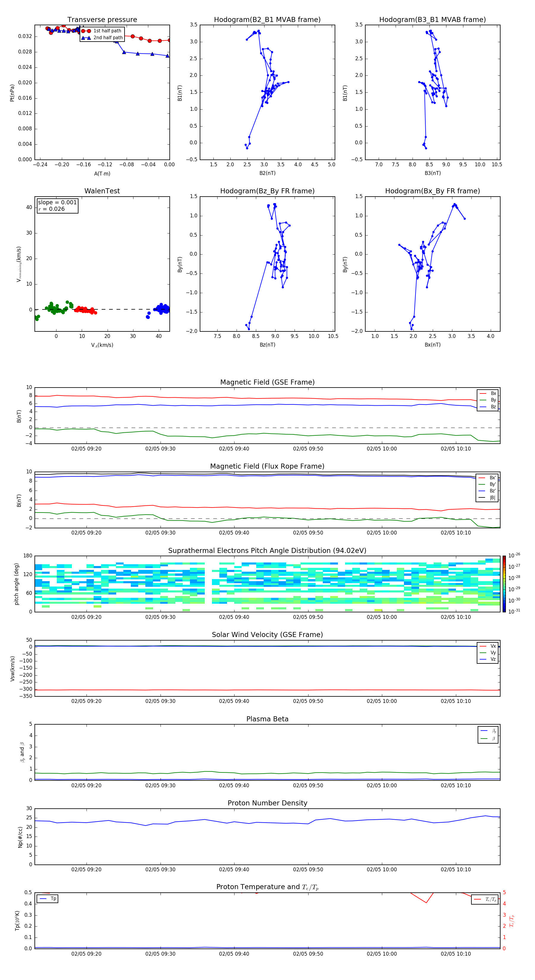Click the red "Te/Tp" right axis label
535x980 pixels.
tap(512, 921)
